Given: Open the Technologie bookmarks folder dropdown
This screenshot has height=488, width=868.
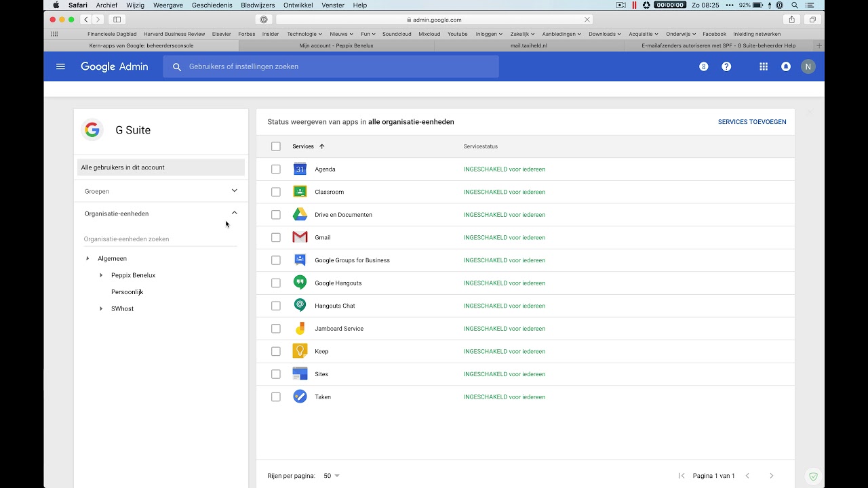Looking at the screenshot, I should click(x=304, y=34).
